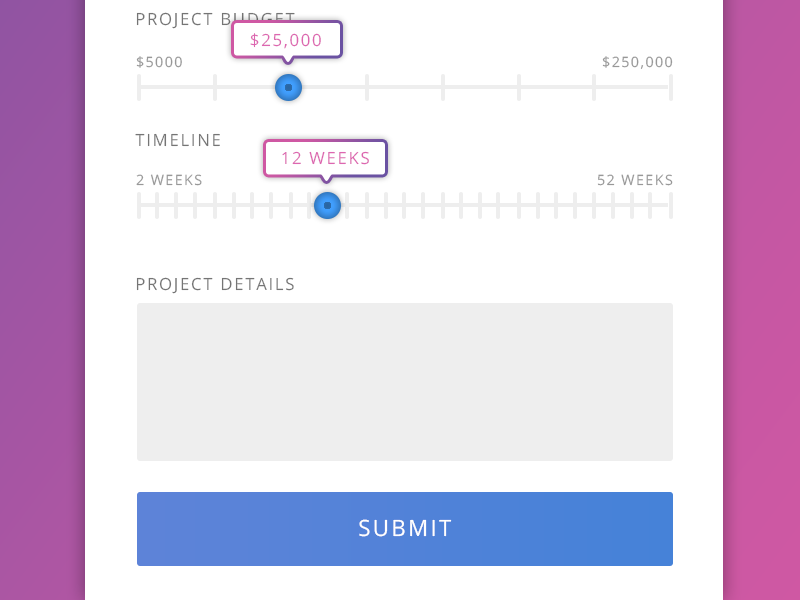Click the leftmost tick of the budget slider
Viewport: 800px width, 600px height.
[x=139, y=87]
